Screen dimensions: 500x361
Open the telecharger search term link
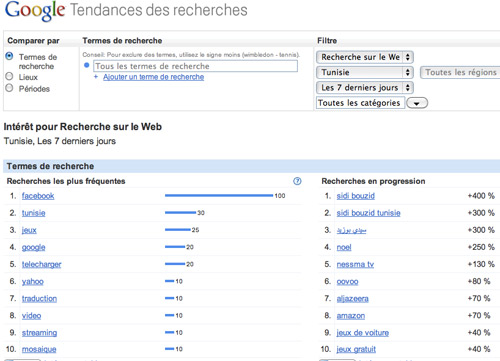point(41,264)
